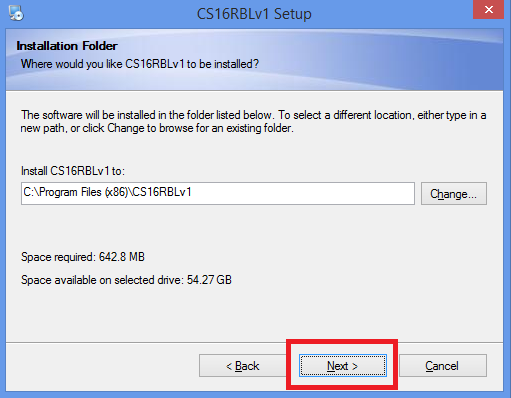Click the Next button to continue
The width and height of the screenshot is (511, 398).
(343, 366)
